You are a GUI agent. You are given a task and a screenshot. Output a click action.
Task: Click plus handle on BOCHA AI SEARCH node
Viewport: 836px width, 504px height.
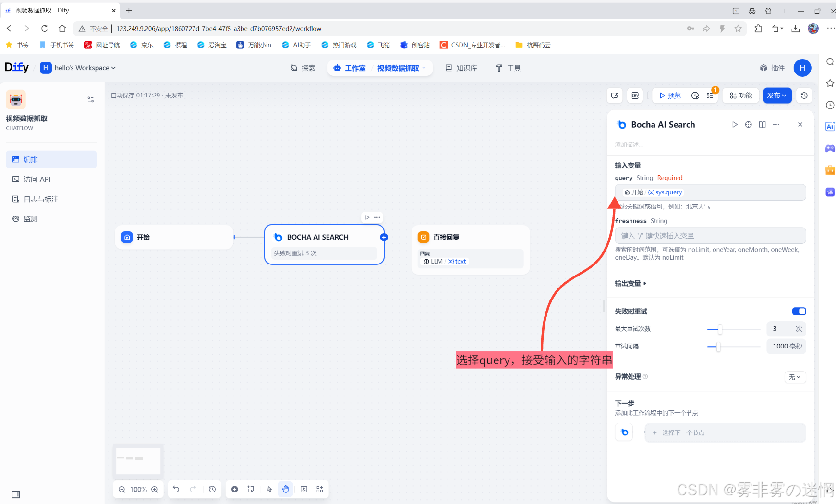384,237
